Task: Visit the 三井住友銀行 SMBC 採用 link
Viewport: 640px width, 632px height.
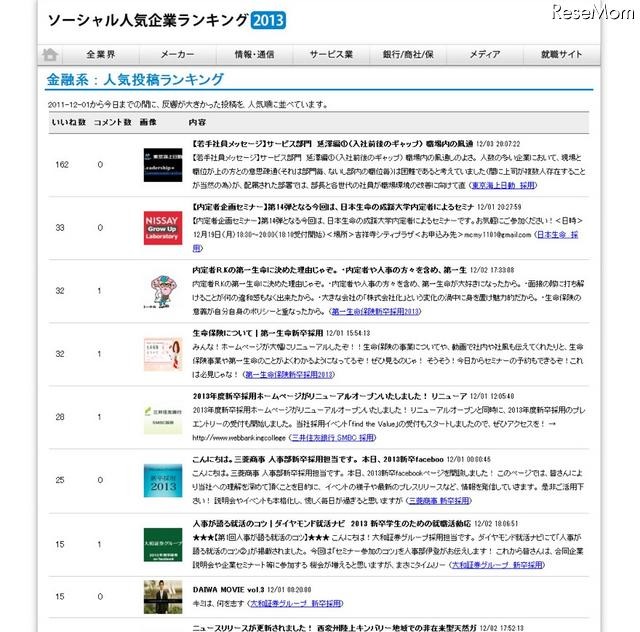Action: [333, 438]
